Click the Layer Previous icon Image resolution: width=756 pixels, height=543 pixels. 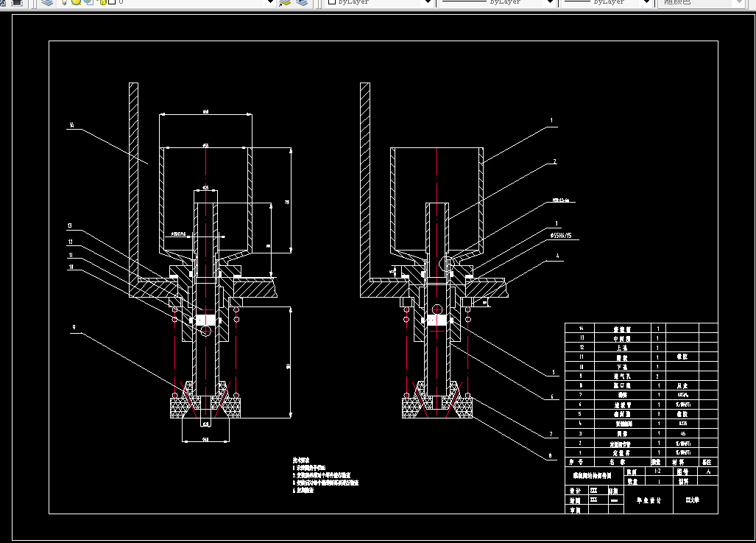tap(302, 2)
